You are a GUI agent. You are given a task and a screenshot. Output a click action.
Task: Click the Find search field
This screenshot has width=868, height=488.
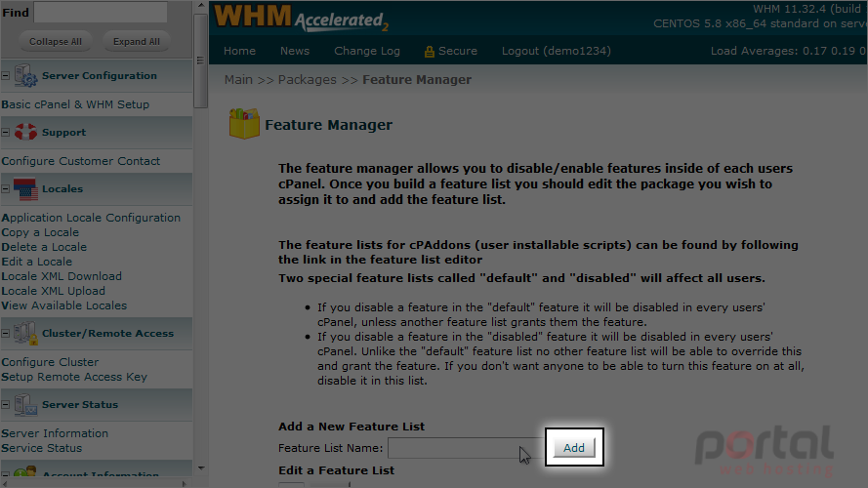[101, 12]
